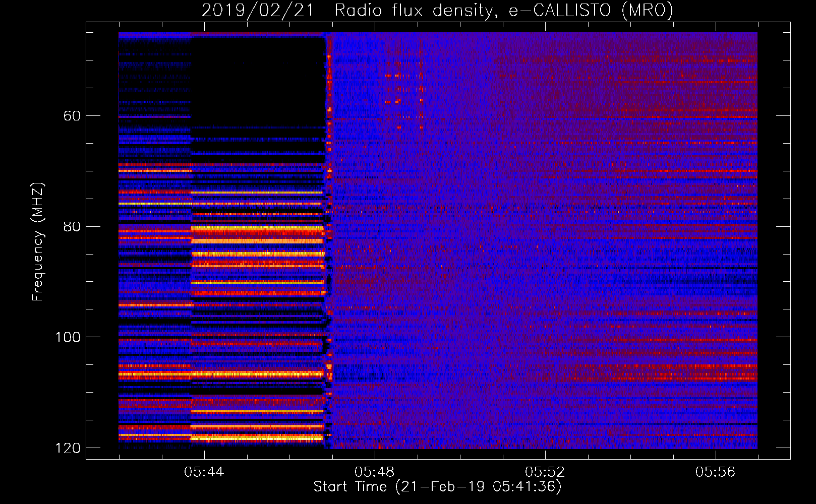Click the '60' frequency tick label
Image resolution: width=816 pixels, height=504 pixels.
click(x=72, y=116)
